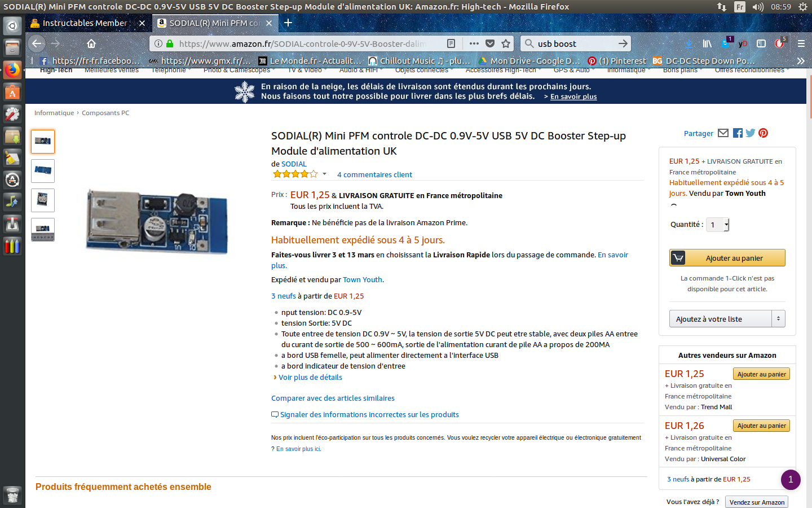Click the usb boost search field
Screen dimensions: 812x508
click(574, 43)
